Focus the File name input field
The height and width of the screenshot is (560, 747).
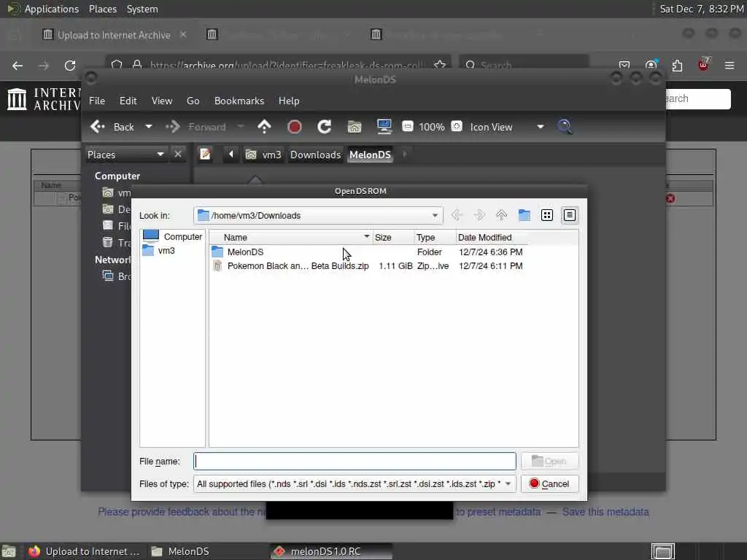tap(355, 461)
